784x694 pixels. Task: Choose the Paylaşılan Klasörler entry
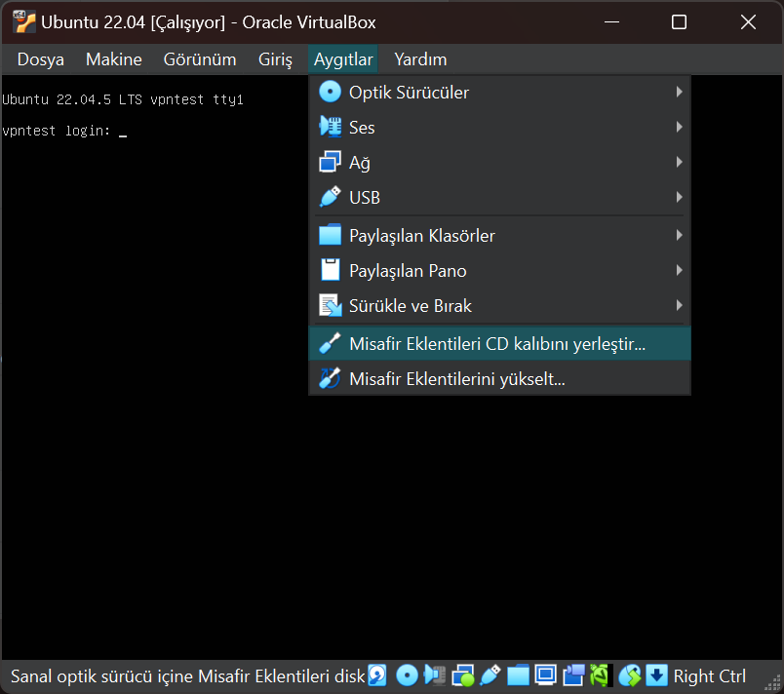pos(499,235)
